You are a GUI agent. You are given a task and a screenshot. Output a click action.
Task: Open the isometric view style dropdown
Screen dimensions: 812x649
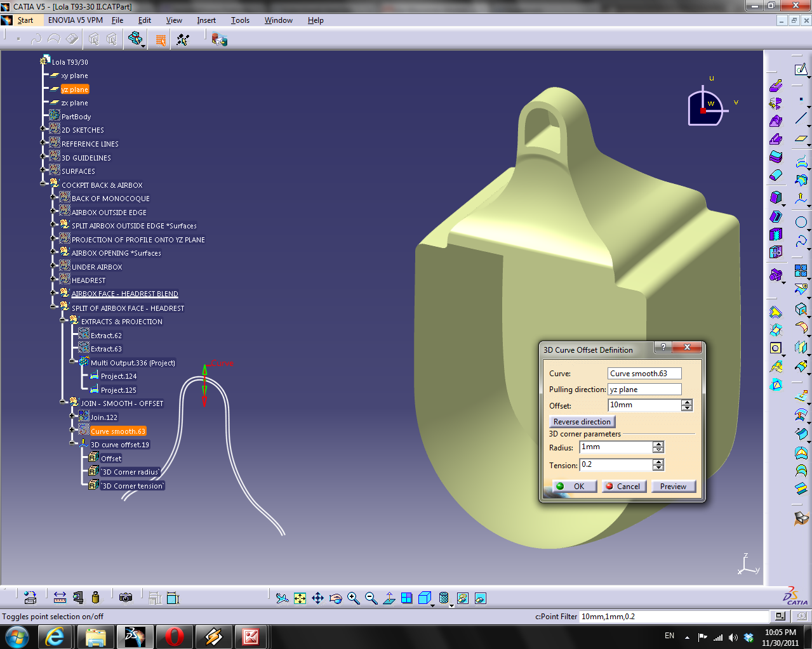[432, 605]
